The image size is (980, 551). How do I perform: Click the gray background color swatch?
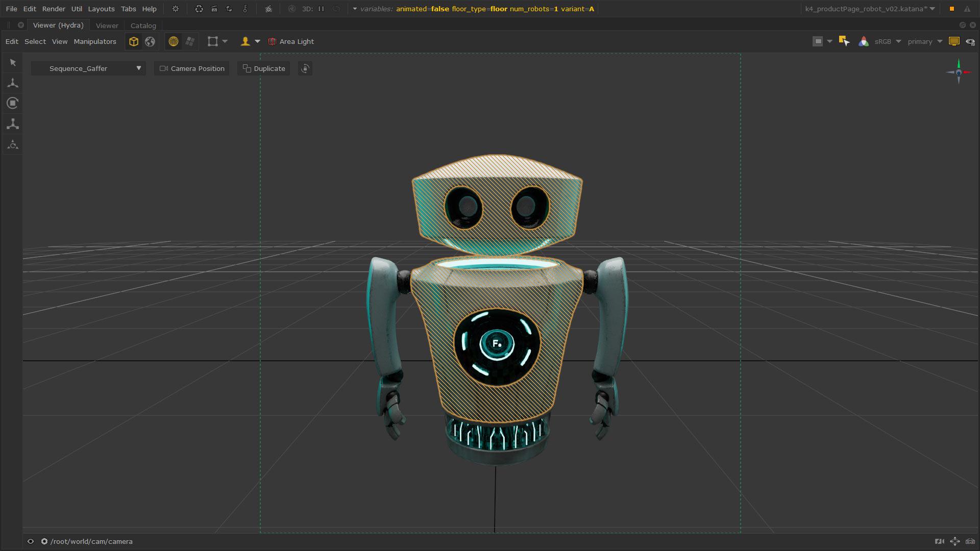(818, 42)
